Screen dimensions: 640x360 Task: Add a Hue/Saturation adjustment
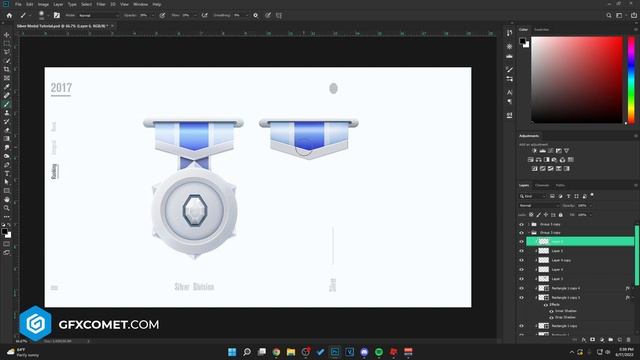click(531, 160)
